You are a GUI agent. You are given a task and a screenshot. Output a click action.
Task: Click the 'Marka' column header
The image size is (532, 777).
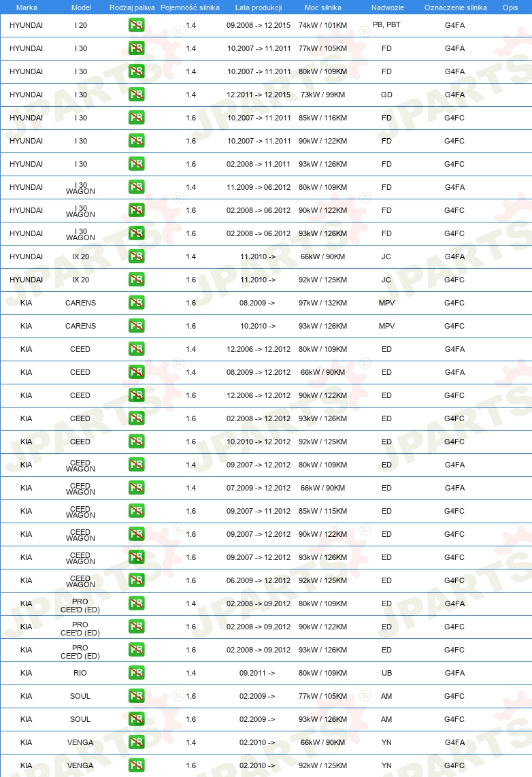coord(27,7)
